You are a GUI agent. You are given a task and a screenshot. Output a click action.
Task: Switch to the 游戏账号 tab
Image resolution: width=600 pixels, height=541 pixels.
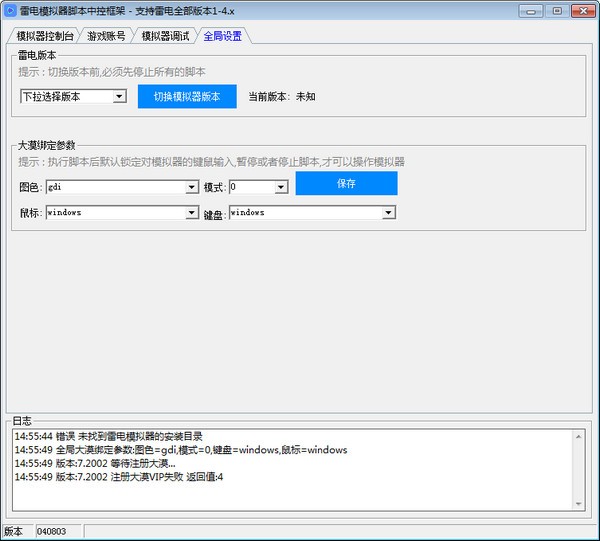[106, 36]
